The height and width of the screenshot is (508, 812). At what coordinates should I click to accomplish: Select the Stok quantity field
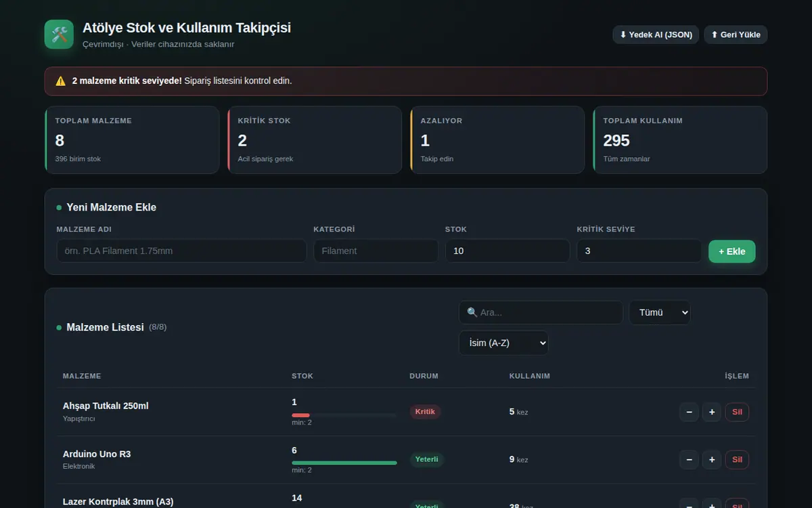tap(507, 251)
